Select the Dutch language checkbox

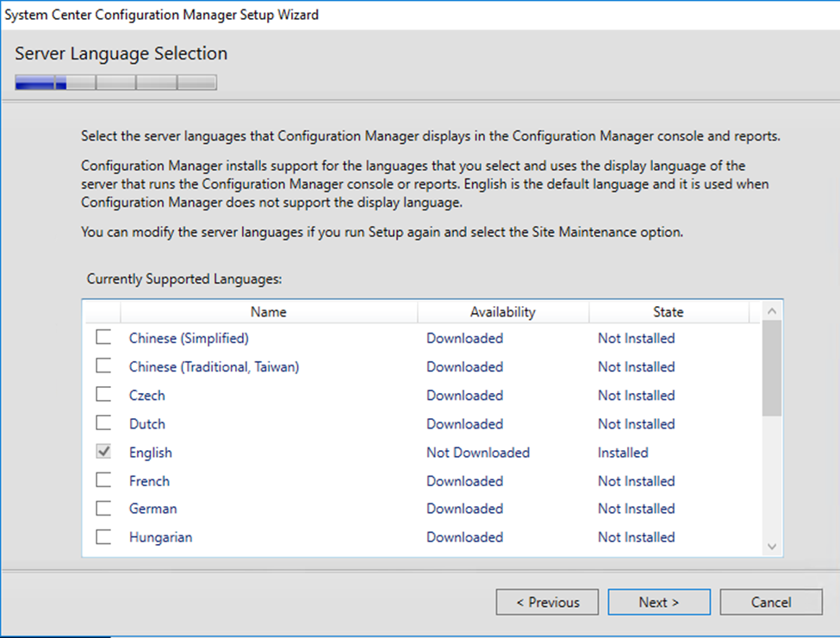point(103,423)
